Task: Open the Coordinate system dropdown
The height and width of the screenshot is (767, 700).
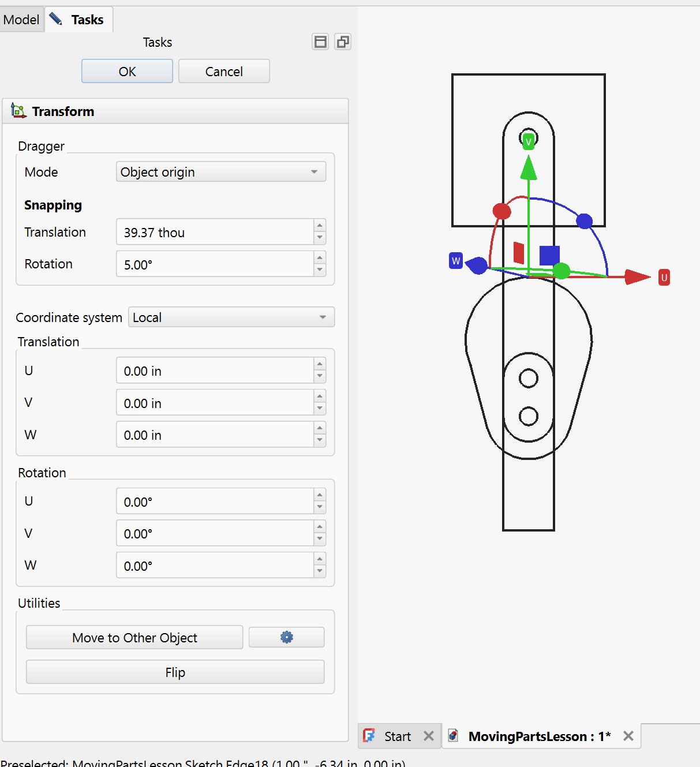Action: (231, 317)
